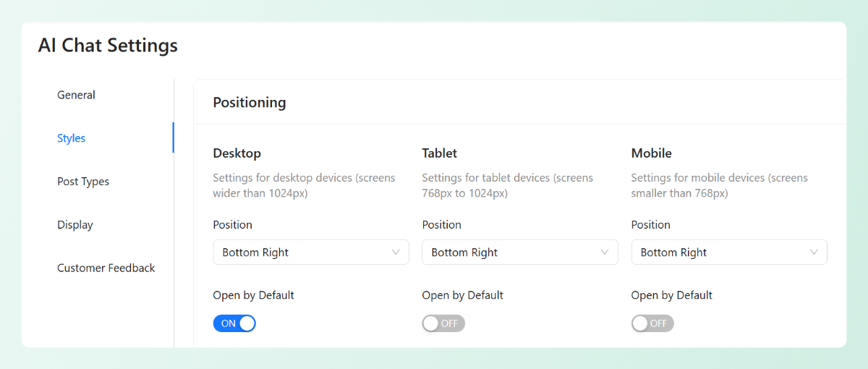Viewport: 868px width, 369px height.
Task: Enable Mobile Open by Default switch
Action: pyautogui.click(x=652, y=323)
